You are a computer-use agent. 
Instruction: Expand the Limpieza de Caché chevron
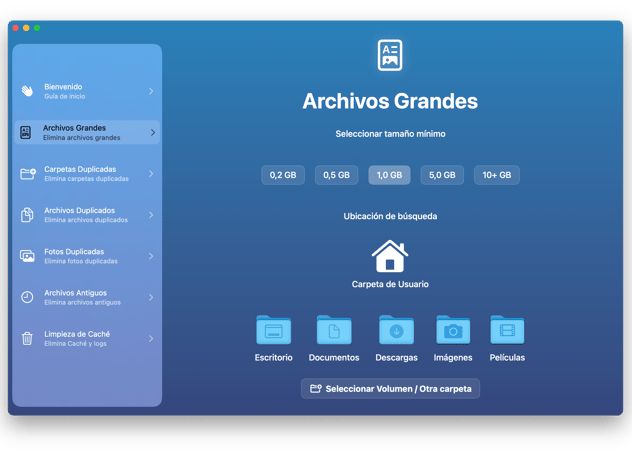(151, 339)
